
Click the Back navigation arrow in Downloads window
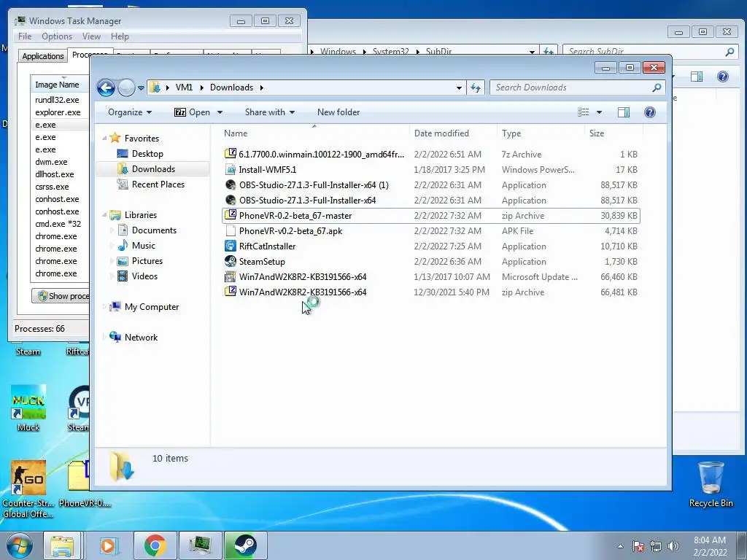[x=106, y=87]
